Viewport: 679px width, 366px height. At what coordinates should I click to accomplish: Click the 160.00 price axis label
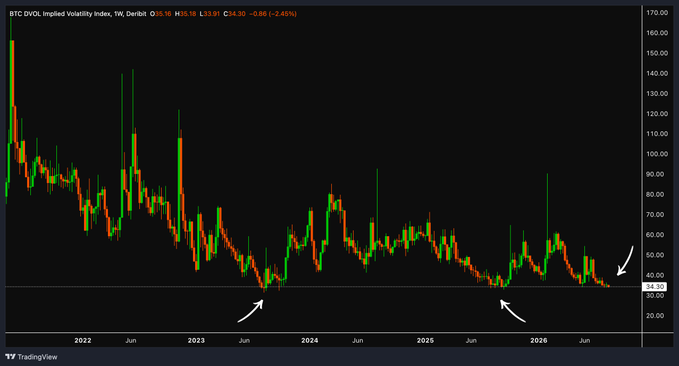click(657, 33)
